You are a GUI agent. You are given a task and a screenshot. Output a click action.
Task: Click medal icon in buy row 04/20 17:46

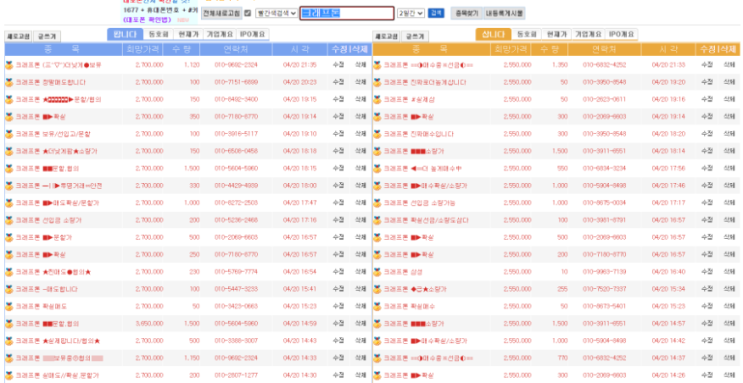pos(377,186)
